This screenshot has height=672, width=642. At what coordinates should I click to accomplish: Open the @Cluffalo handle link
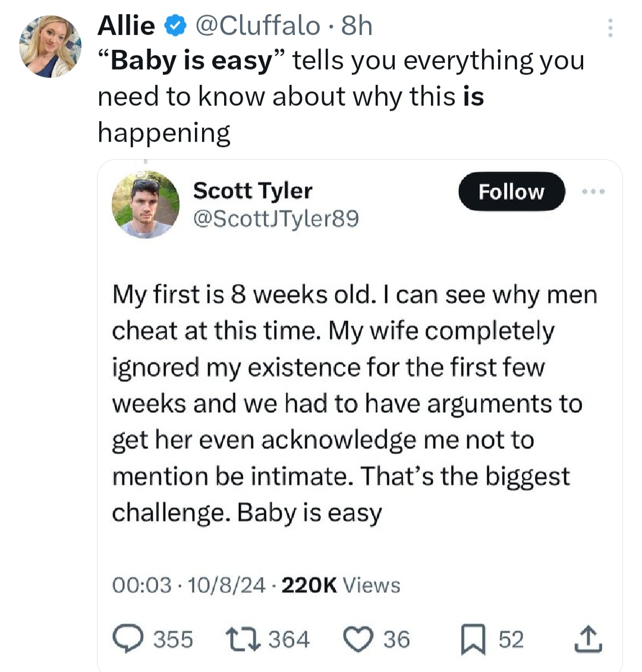click(257, 26)
